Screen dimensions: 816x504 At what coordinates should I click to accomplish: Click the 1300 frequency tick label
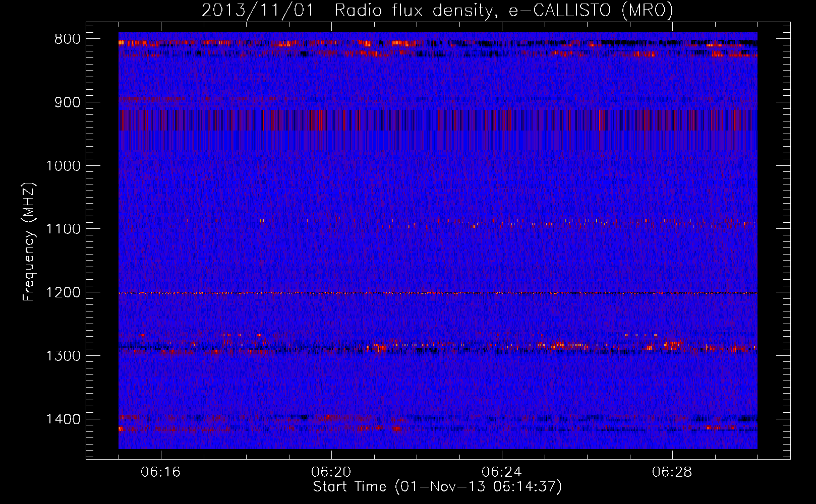(64, 356)
